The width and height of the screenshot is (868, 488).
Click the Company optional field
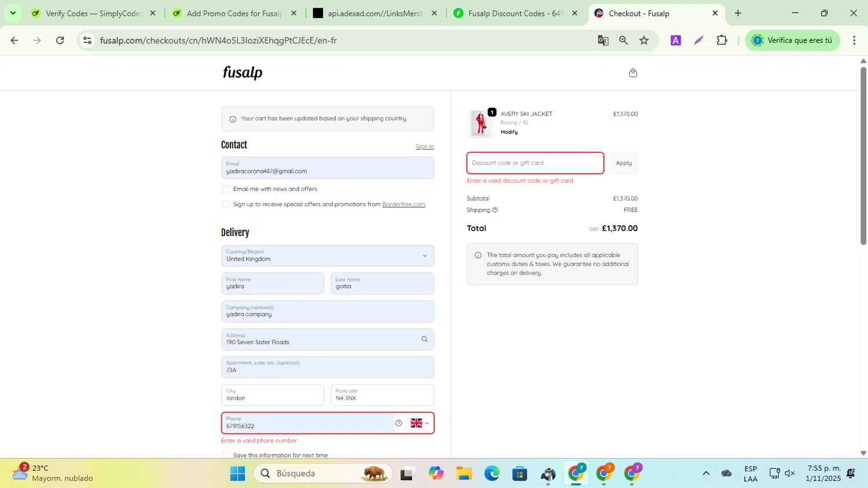(x=328, y=311)
